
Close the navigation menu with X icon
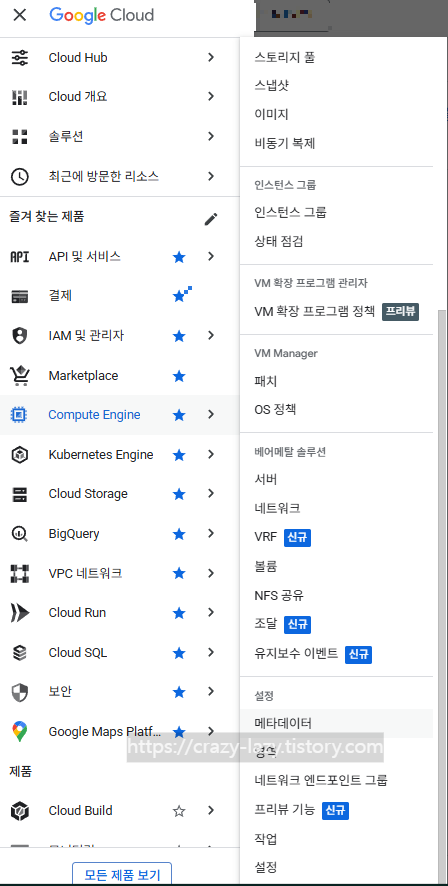19,15
